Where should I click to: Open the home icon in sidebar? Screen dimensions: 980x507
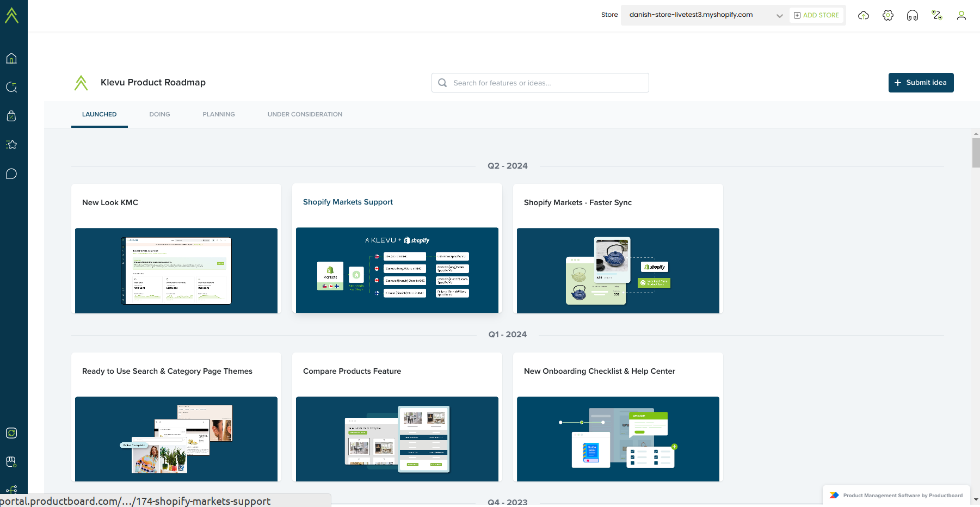11,58
